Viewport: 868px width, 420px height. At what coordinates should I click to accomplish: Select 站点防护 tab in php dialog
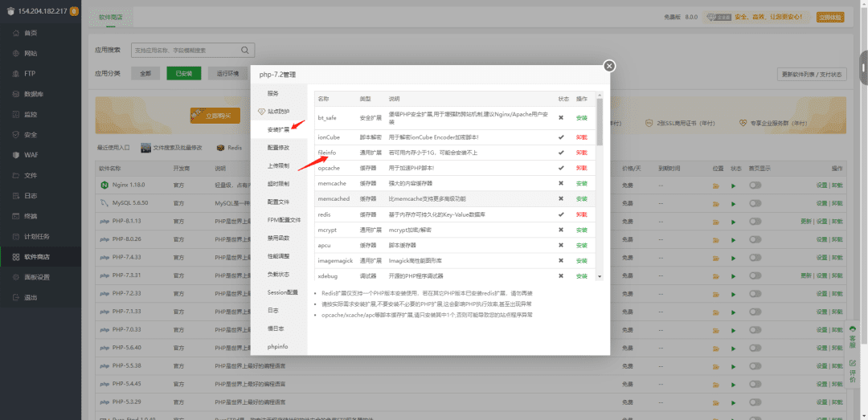click(279, 112)
